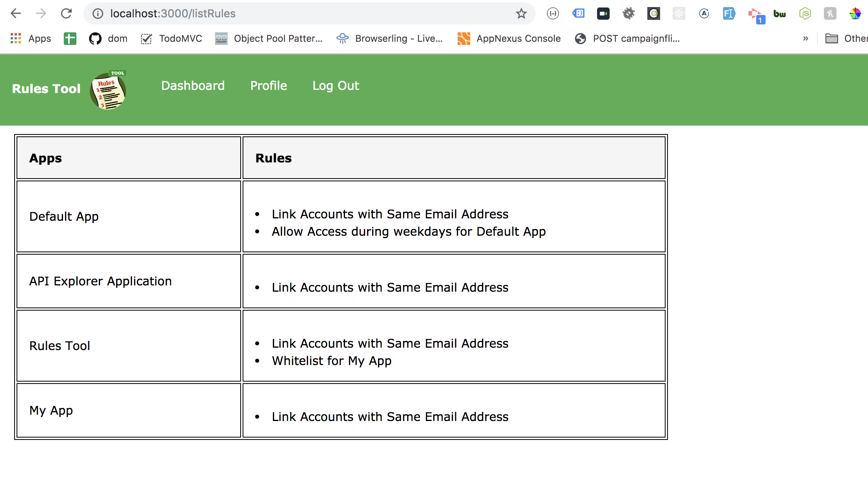Navigate to Dashboard

(193, 86)
